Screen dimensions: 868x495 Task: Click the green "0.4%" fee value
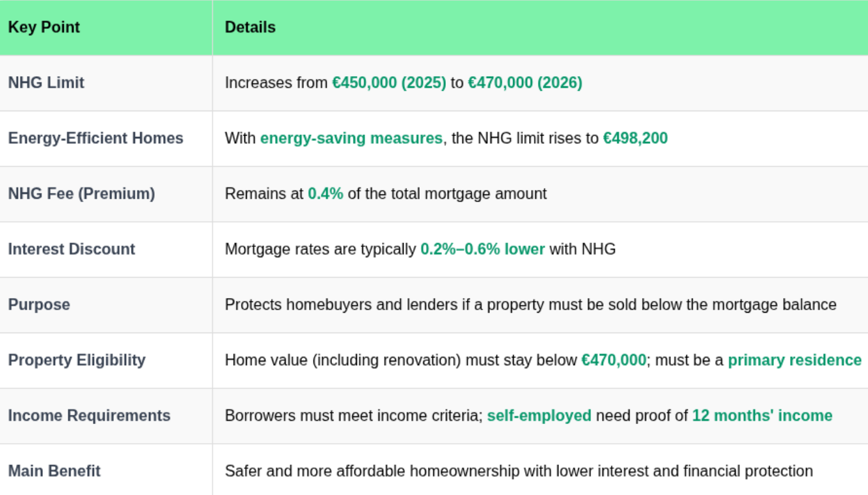pyautogui.click(x=326, y=193)
